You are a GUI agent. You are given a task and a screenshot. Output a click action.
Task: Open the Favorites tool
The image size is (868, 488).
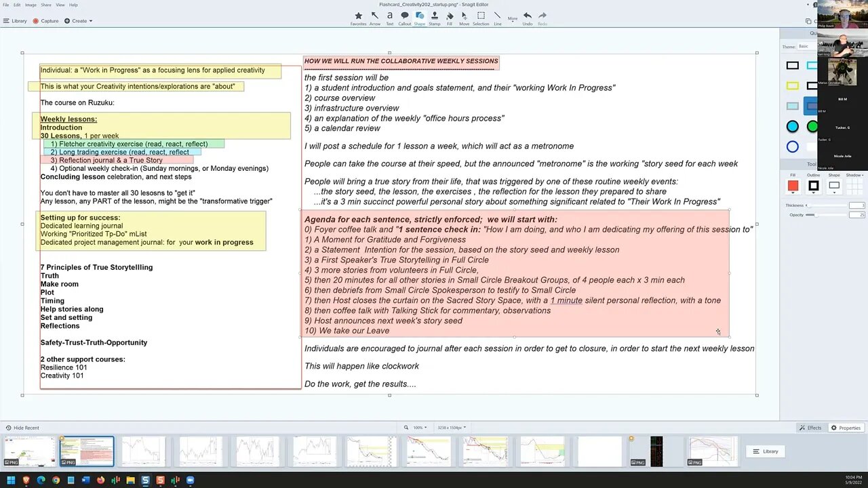[358, 18]
